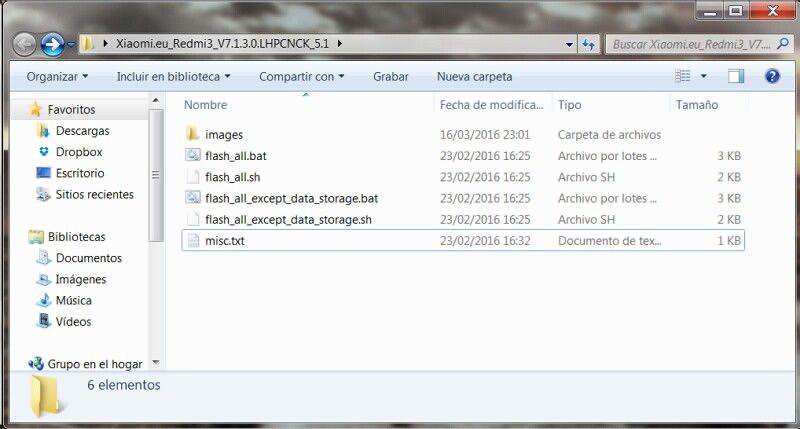Go back with the Back arrow button
Screen dimensions: 800x429
click(24, 44)
